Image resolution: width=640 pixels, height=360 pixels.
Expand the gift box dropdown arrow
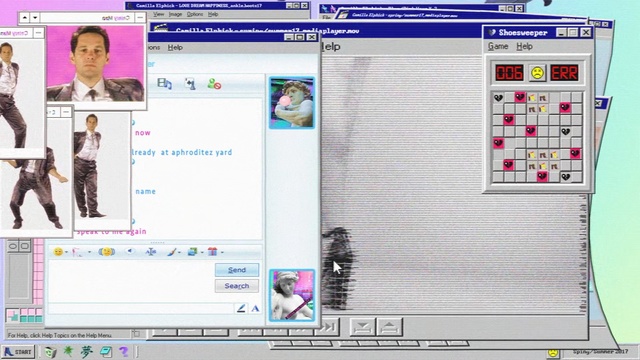pos(222,252)
